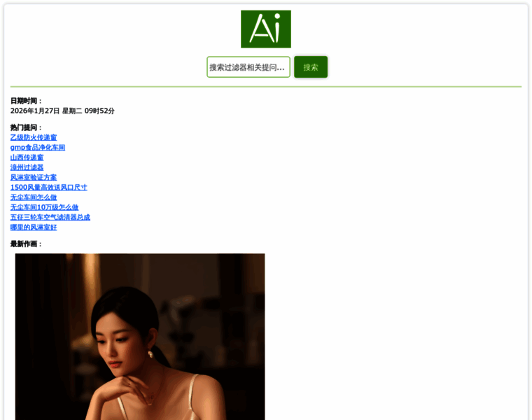The width and height of the screenshot is (532, 420).
Task: Select the 风淋室验证方案 link
Action: coord(34,178)
